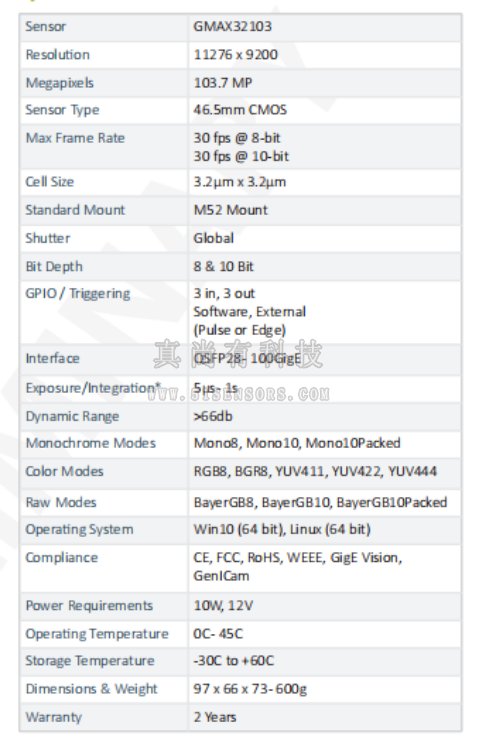Click the www.sisensors.com watermark text
The height and width of the screenshot is (743, 479).
(238, 394)
